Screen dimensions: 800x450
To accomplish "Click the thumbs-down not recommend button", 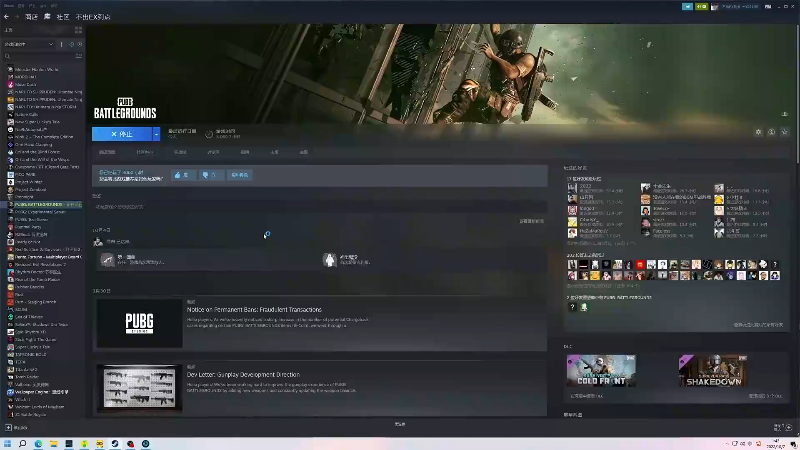I will coord(210,175).
